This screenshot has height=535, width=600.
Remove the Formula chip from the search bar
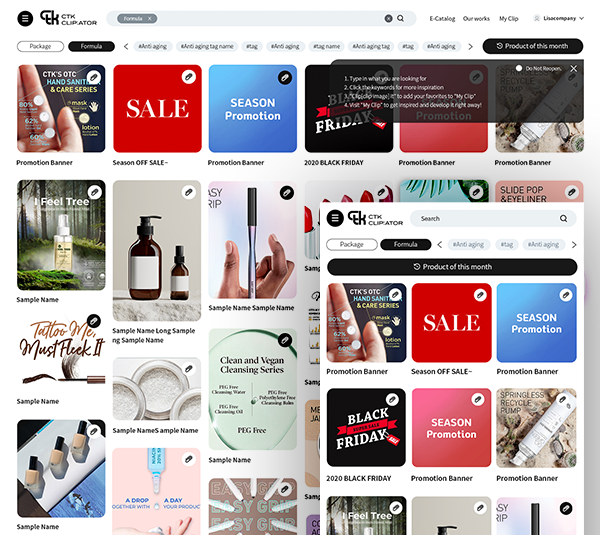coord(150,18)
